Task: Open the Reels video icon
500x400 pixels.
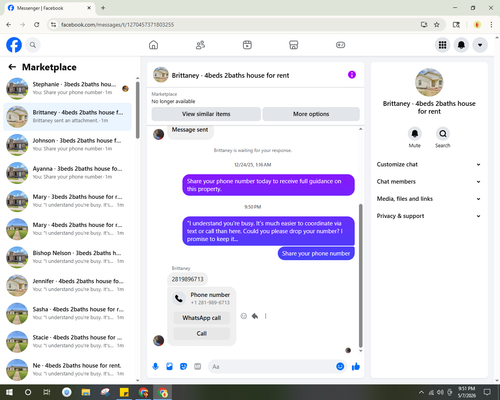Action: tap(247, 45)
